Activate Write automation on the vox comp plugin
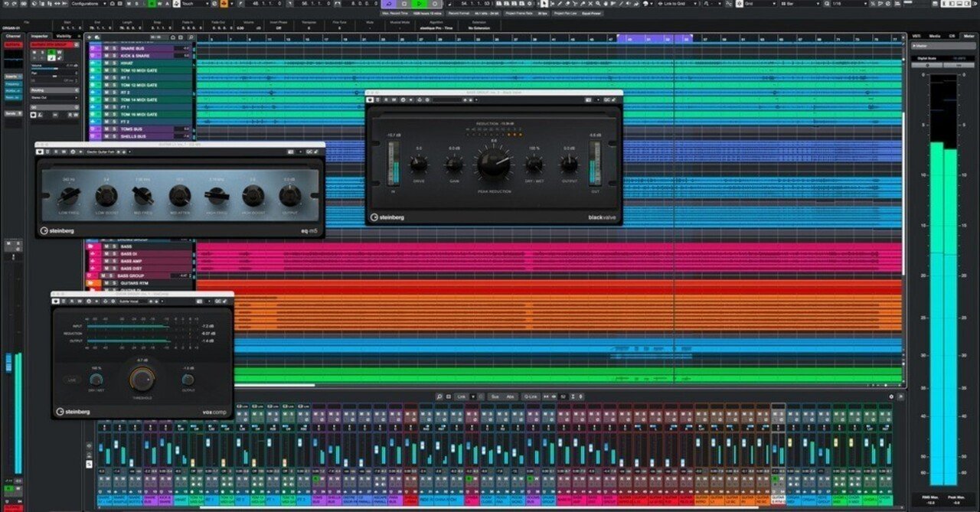The width and height of the screenshot is (980, 512). pos(80,300)
